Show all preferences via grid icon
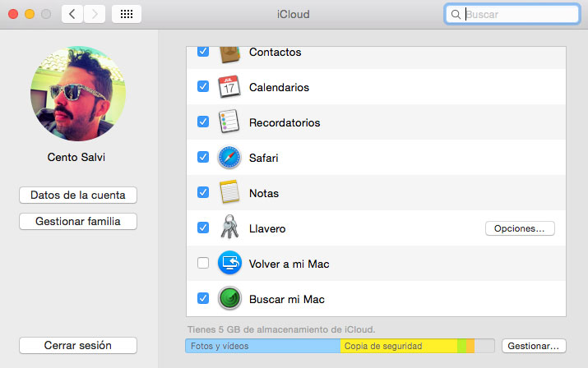 (127, 14)
